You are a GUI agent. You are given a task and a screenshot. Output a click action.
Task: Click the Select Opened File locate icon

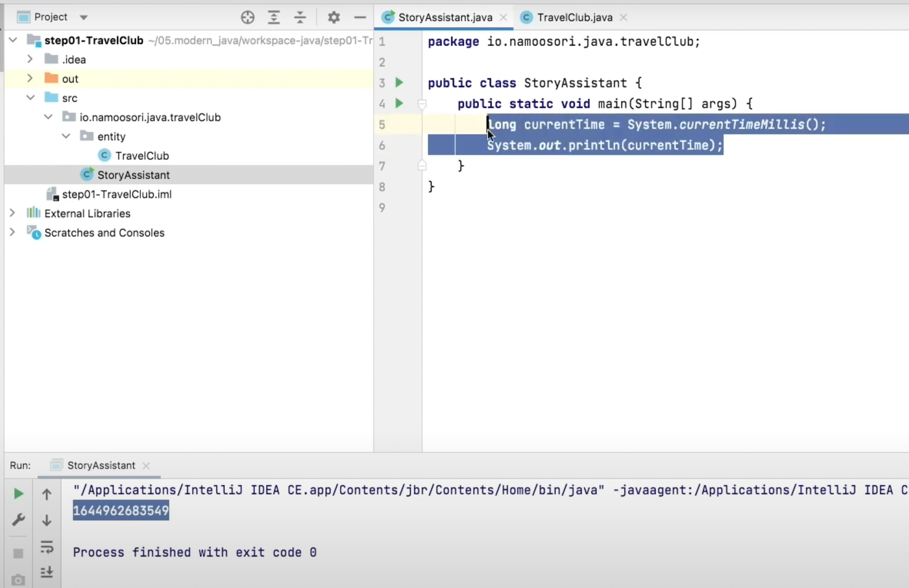click(x=247, y=17)
